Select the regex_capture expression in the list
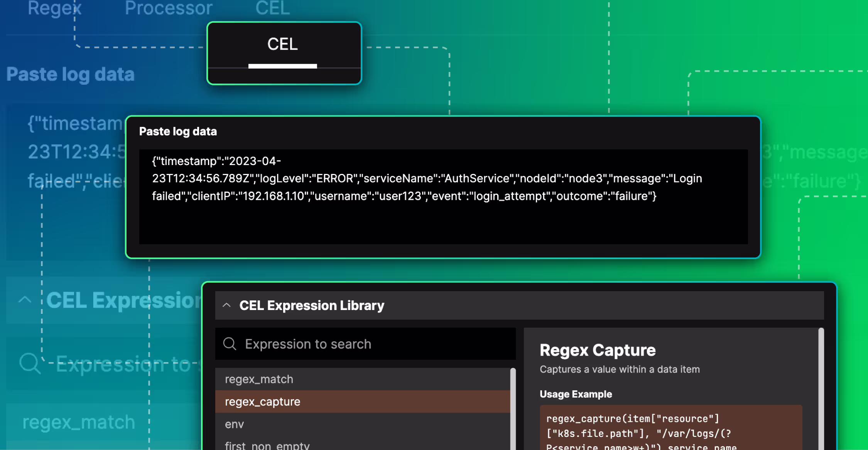 [262, 401]
